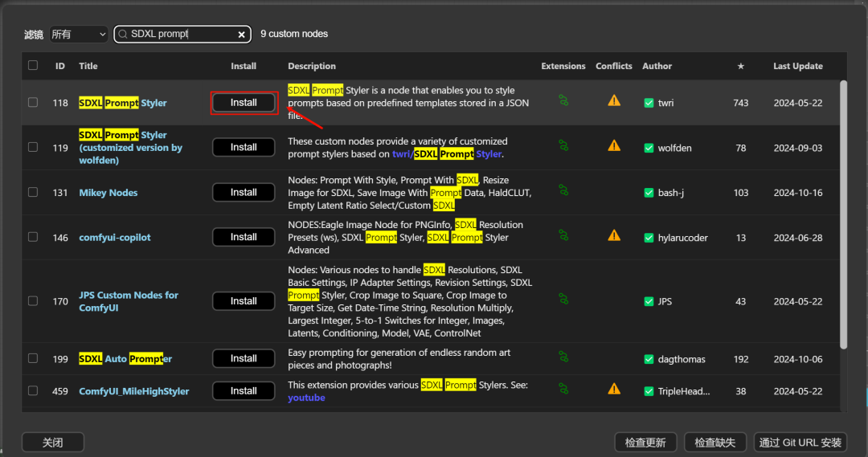Image resolution: width=868 pixels, height=457 pixels.
Task: Install SDXL Prompt Styler by twri
Action: (244, 102)
